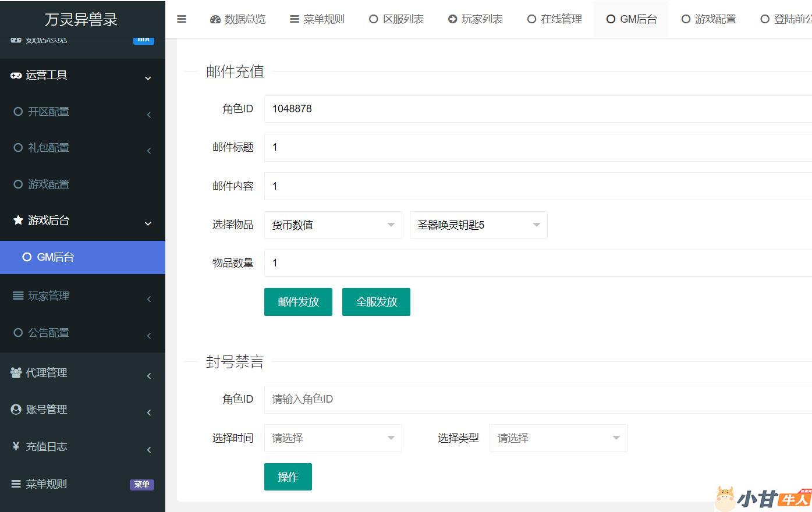This screenshot has height=512, width=812.
Task: Open the 选择类型 dropdown
Action: tap(558, 438)
